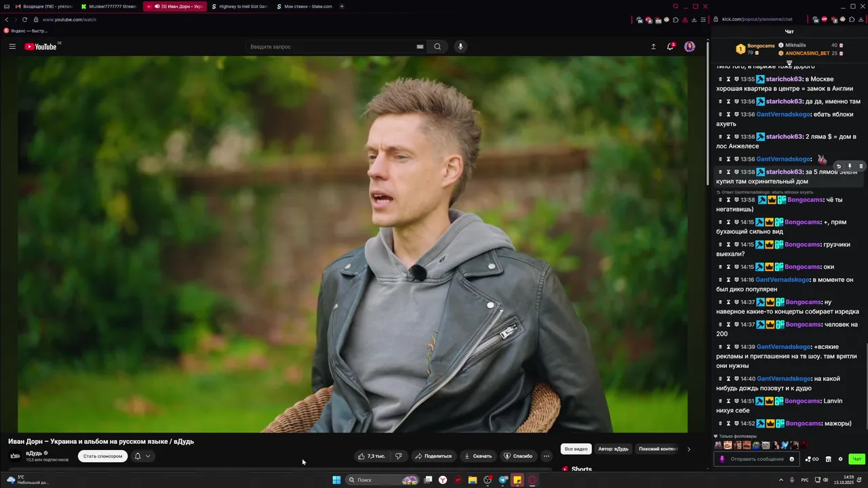Viewport: 868px width, 488px height.
Task: Dislike the Ivan Dorn video
Action: click(x=399, y=456)
